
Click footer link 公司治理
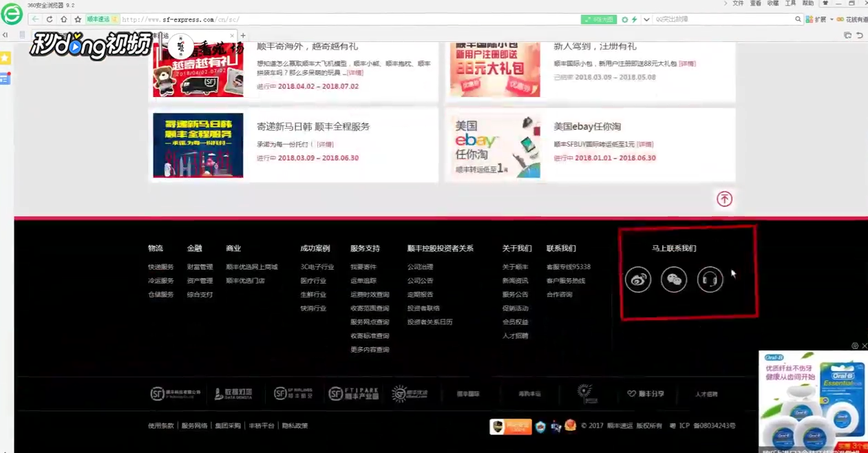pos(420,267)
